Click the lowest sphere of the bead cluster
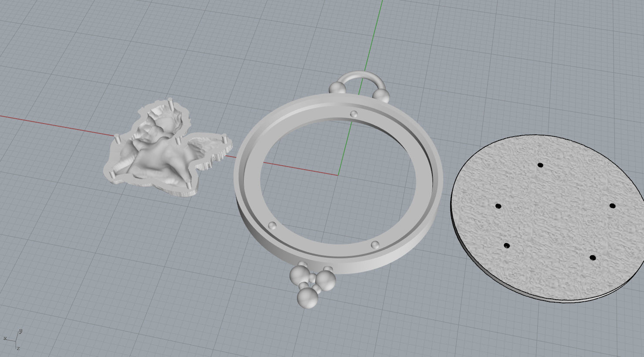Viewport: 644px width, 357px height. [x=308, y=297]
